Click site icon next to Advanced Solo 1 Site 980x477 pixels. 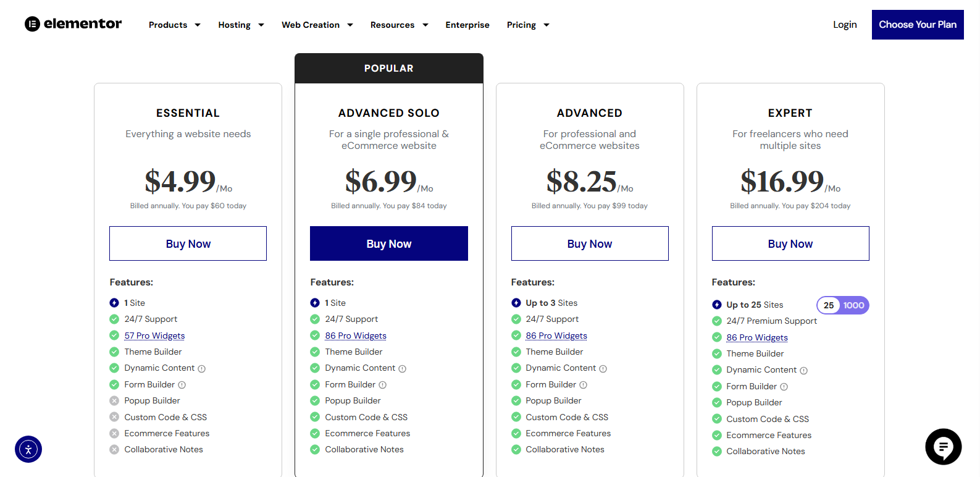click(315, 303)
